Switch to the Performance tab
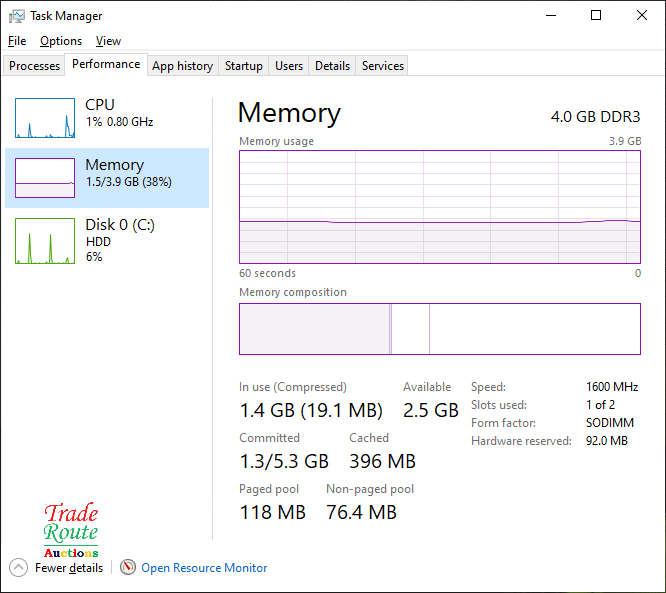Image resolution: width=666 pixels, height=593 pixels. [106, 64]
